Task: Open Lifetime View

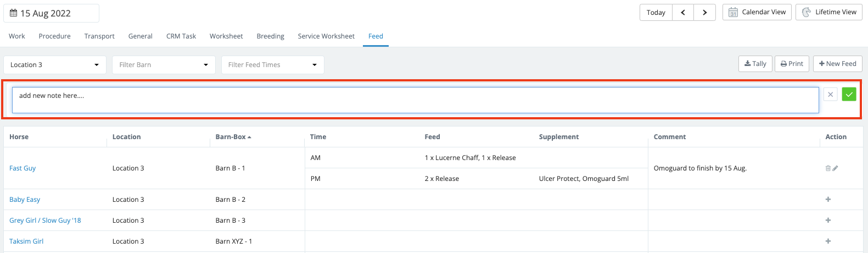Action: point(828,12)
